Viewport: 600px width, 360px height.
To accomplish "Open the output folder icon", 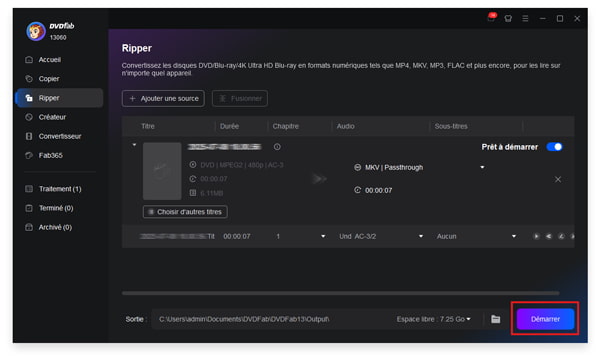I will [x=496, y=319].
